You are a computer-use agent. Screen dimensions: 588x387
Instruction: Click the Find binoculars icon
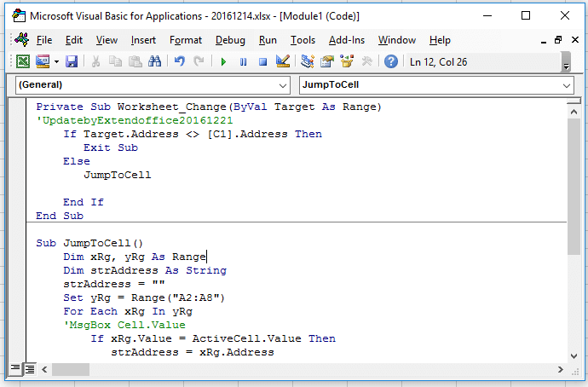tap(154, 61)
